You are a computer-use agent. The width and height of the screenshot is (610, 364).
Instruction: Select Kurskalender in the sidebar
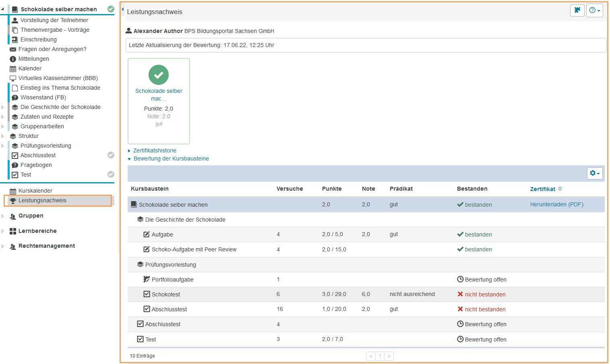35,191
